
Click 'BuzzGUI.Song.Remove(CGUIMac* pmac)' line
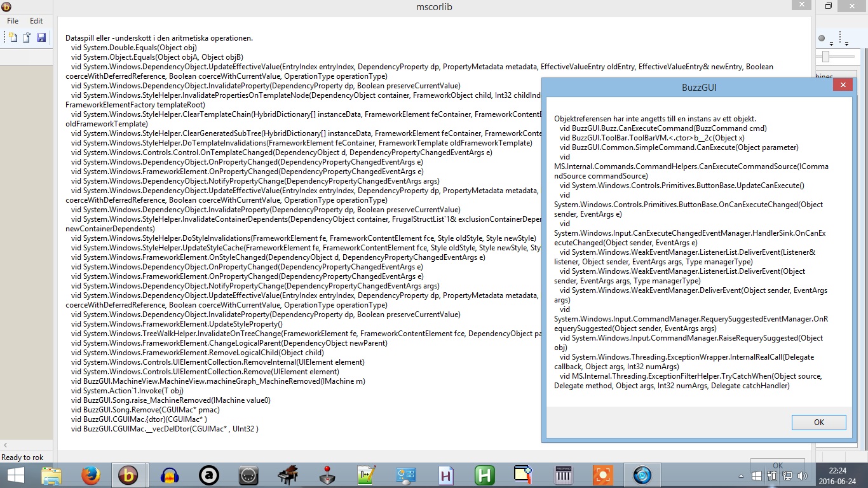pos(146,410)
